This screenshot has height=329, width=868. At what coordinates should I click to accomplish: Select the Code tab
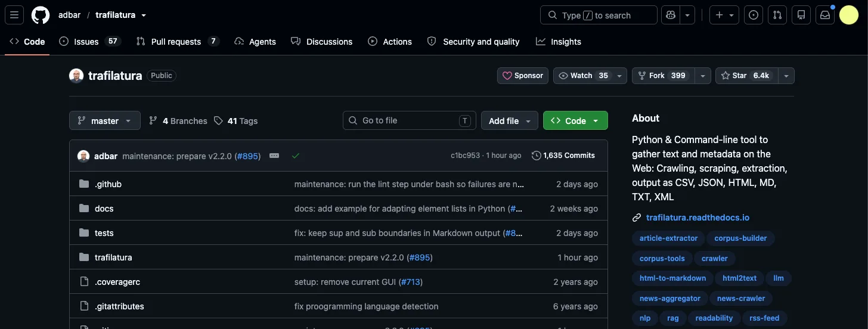(x=27, y=42)
